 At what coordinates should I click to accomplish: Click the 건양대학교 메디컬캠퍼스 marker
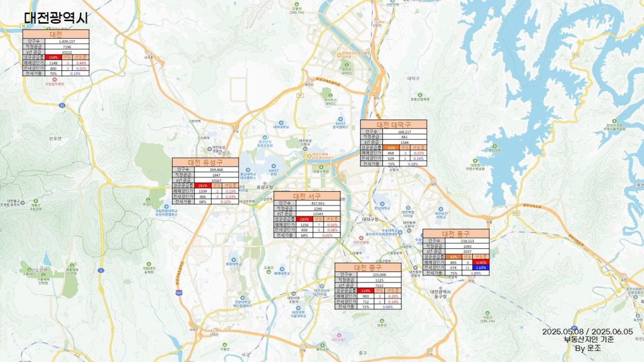point(242,298)
